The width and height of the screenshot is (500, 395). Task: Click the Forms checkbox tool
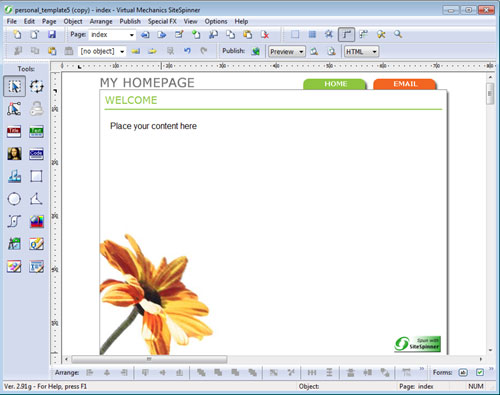(480, 372)
